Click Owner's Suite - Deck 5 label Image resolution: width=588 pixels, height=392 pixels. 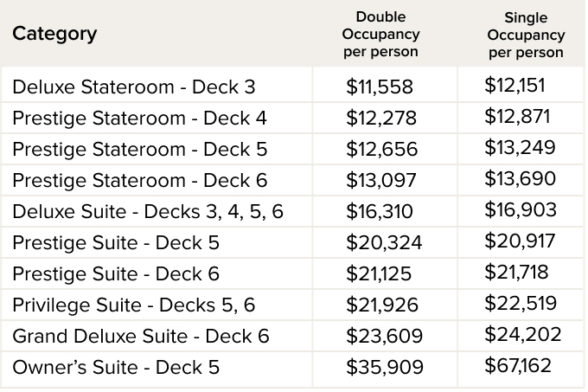(x=116, y=367)
